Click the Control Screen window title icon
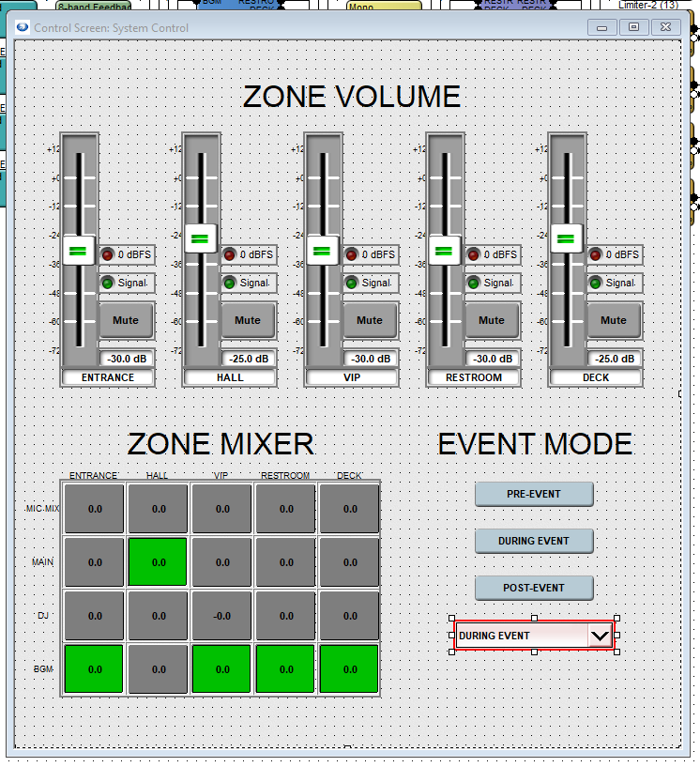 point(23,27)
